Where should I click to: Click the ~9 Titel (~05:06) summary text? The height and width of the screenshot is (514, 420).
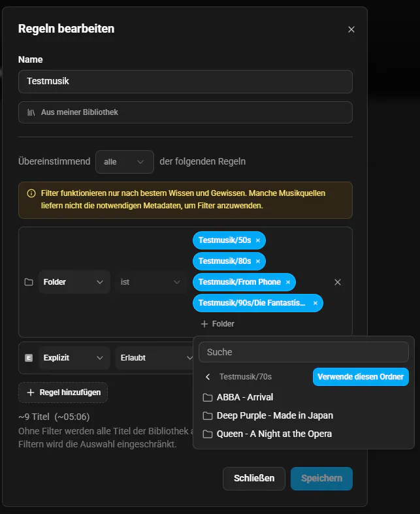point(54,417)
